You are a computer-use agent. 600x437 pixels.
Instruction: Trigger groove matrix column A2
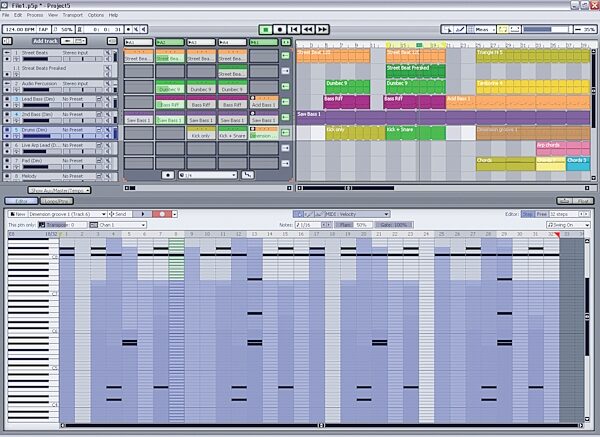tap(170, 42)
